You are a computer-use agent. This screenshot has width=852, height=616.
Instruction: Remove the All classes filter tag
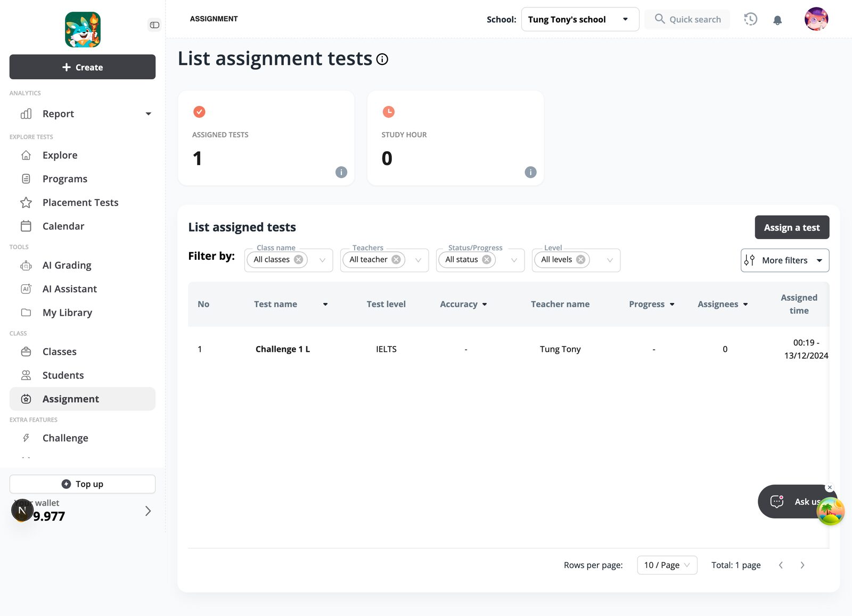coord(299,260)
